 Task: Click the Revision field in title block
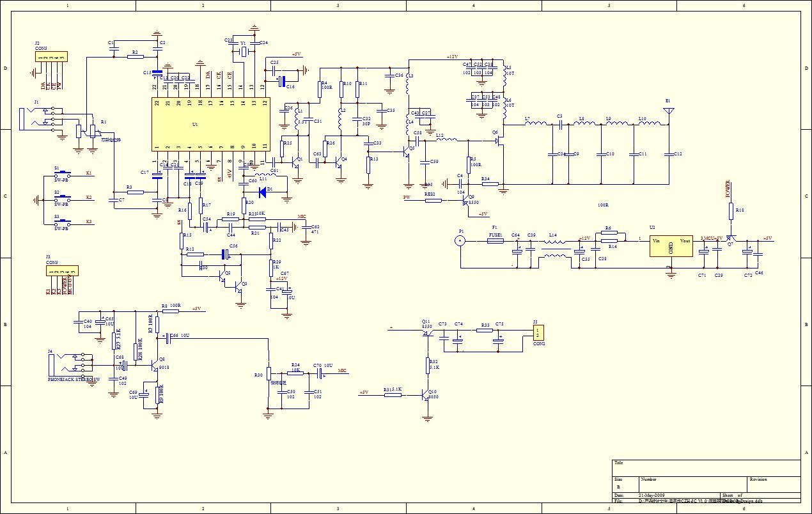click(x=774, y=485)
